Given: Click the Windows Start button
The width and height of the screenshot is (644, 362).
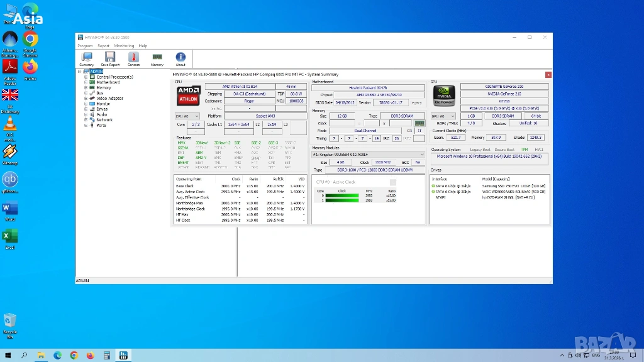Looking at the screenshot, I should click(8, 355).
